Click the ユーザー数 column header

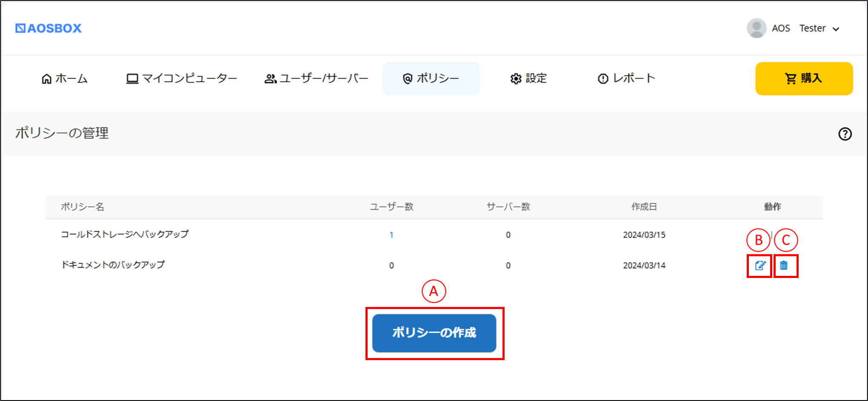click(391, 207)
